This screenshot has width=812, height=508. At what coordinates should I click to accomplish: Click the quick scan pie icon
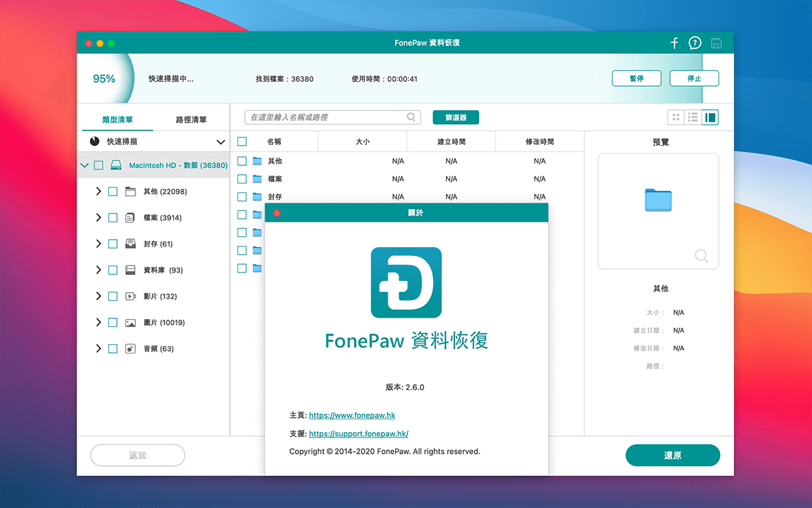[x=95, y=142]
